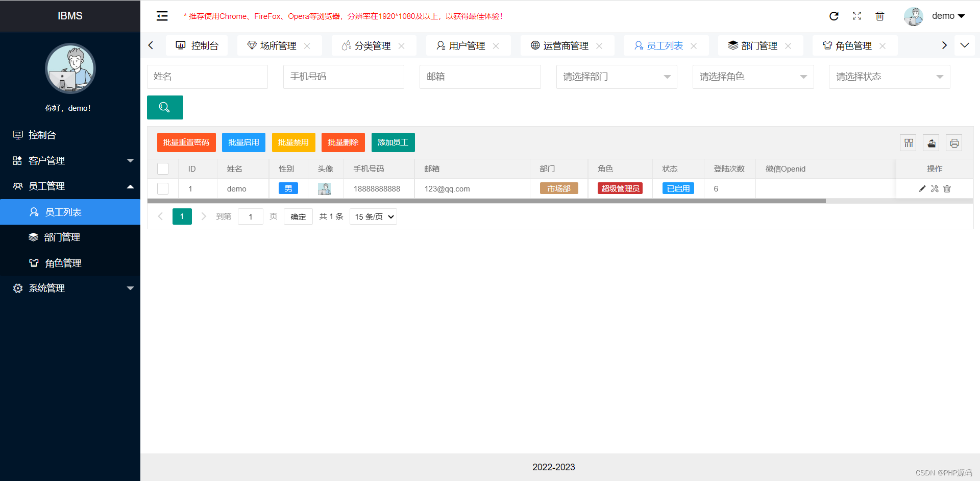
Task: Select 部门管理 in the sidebar
Action: tap(70, 237)
